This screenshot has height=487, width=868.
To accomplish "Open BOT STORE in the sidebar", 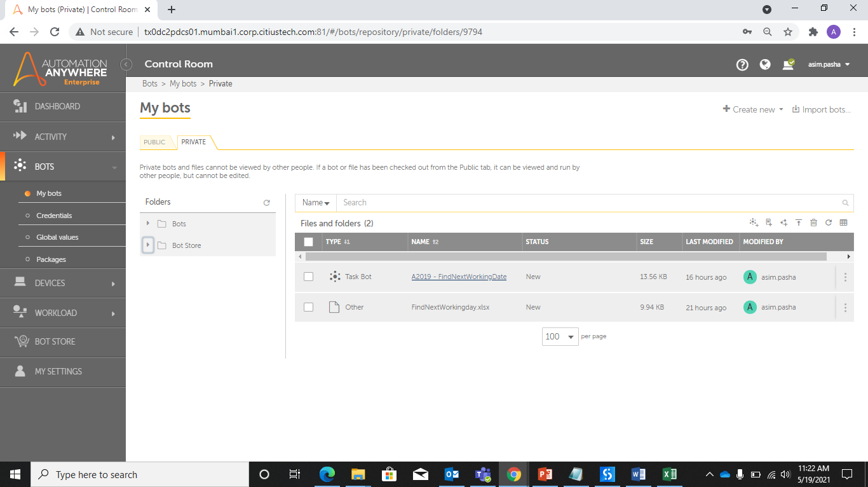I will (x=63, y=341).
